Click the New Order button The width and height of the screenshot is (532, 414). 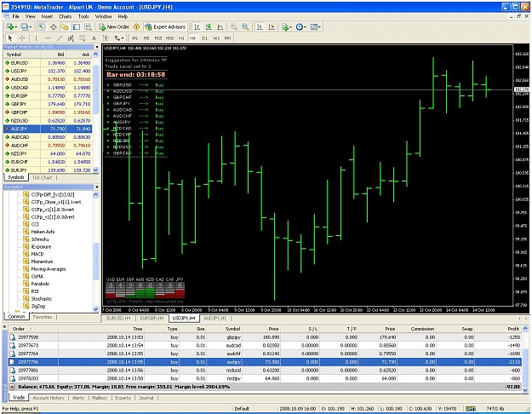click(x=114, y=26)
